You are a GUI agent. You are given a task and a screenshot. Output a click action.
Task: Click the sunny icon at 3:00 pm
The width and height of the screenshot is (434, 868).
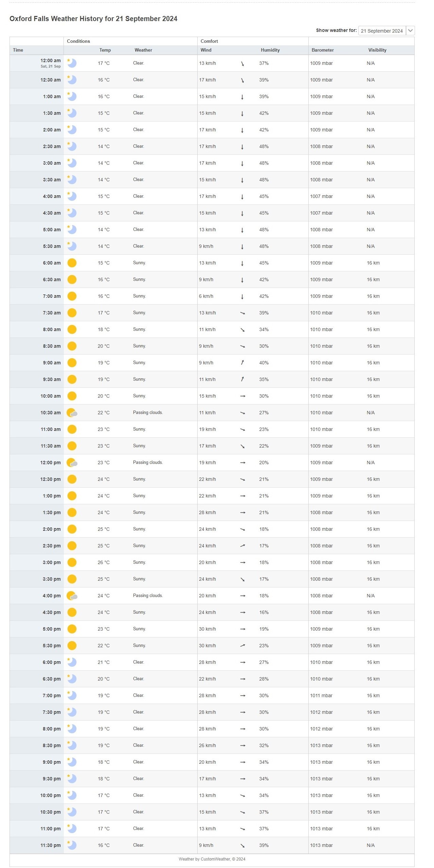[72, 562]
